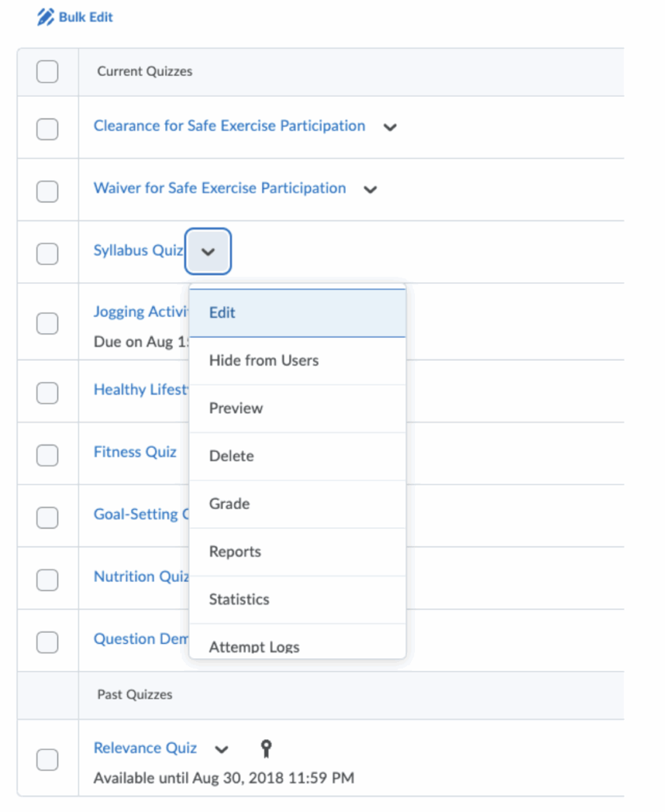Open the Relevance Quiz context chevron
This screenshot has height=812, width=665.
tap(222, 749)
